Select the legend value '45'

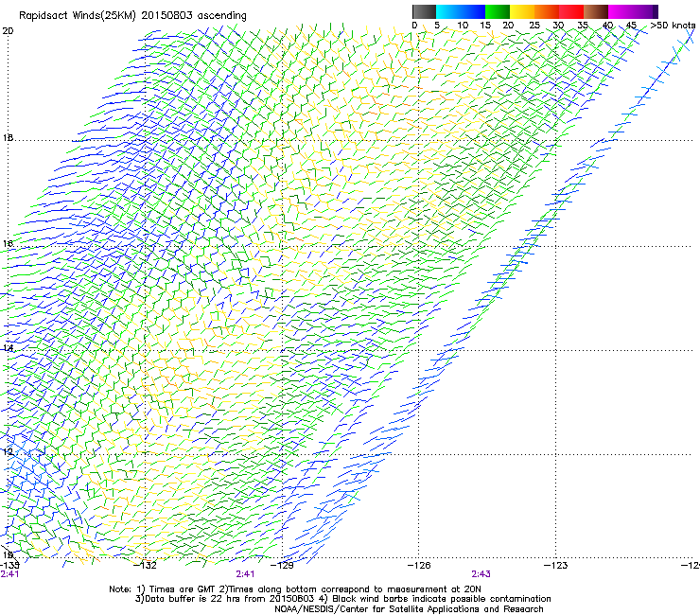[631, 26]
